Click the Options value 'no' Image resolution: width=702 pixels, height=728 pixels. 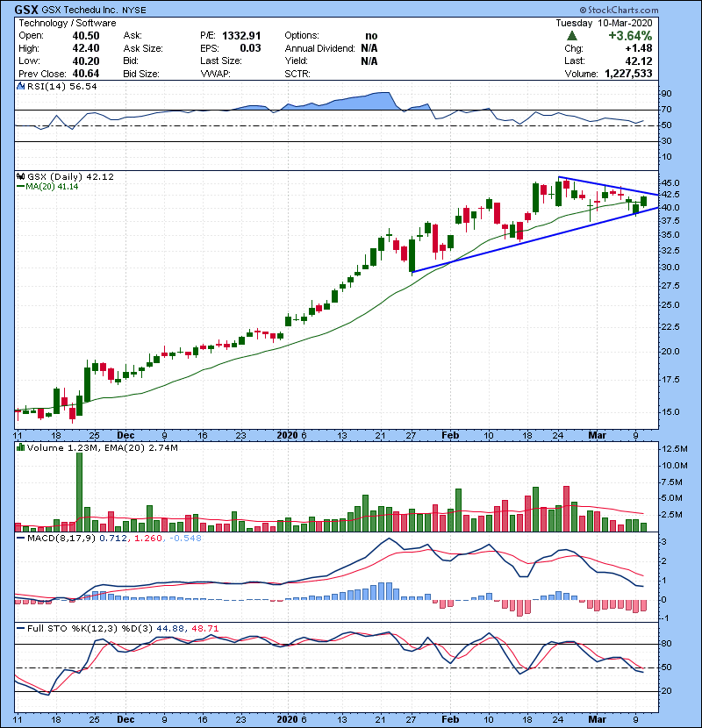pos(371,36)
